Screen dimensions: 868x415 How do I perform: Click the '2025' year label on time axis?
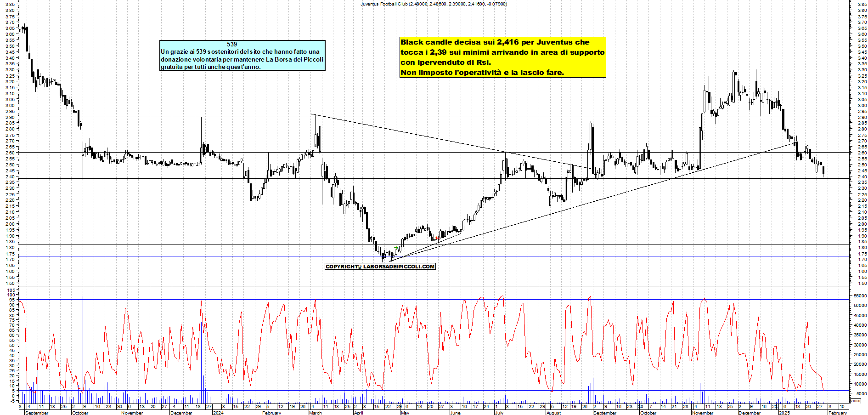[784, 413]
